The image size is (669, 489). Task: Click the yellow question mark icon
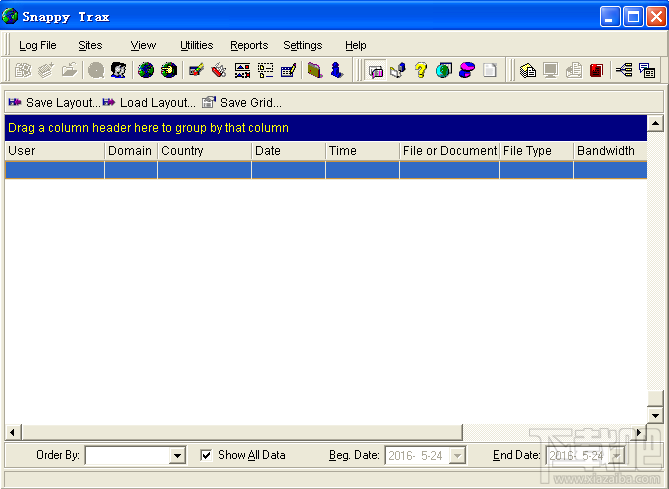point(421,70)
